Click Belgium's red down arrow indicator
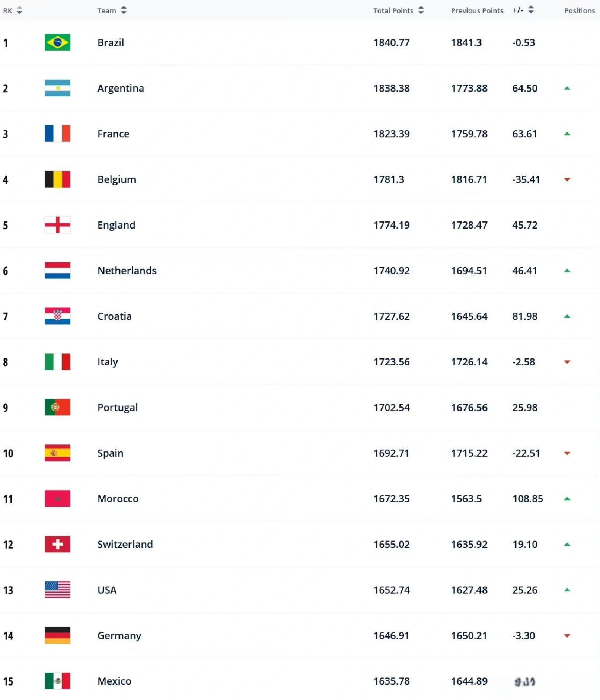 click(x=567, y=180)
